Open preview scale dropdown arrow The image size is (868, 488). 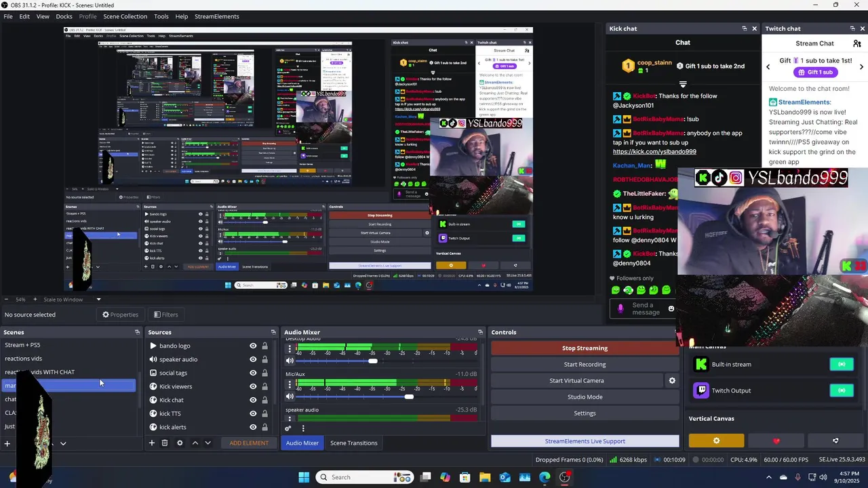coord(98,300)
